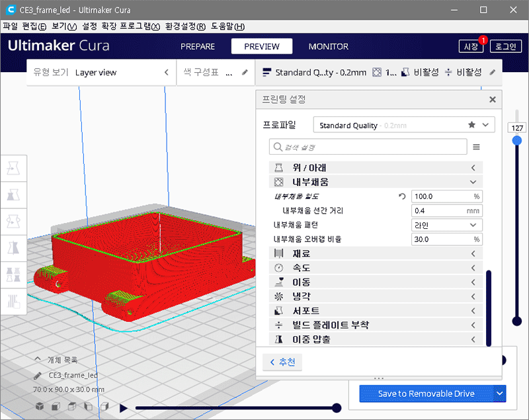
Task: Go back to 추천 recommended settings
Action: [x=282, y=362]
